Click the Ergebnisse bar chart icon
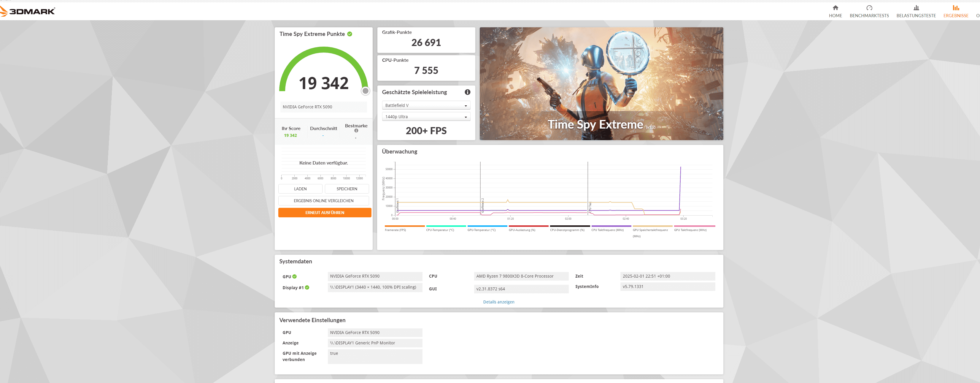Screen dimensions: 980x383 pos(956,8)
